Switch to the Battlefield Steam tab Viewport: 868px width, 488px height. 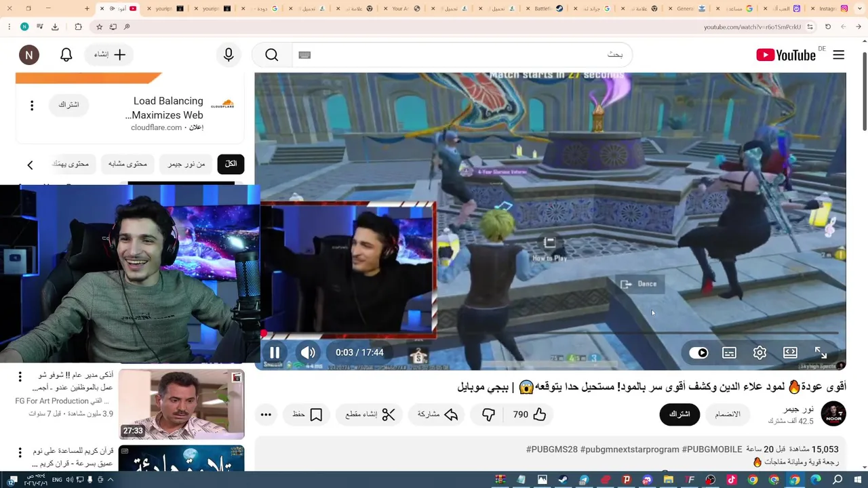coord(548,8)
